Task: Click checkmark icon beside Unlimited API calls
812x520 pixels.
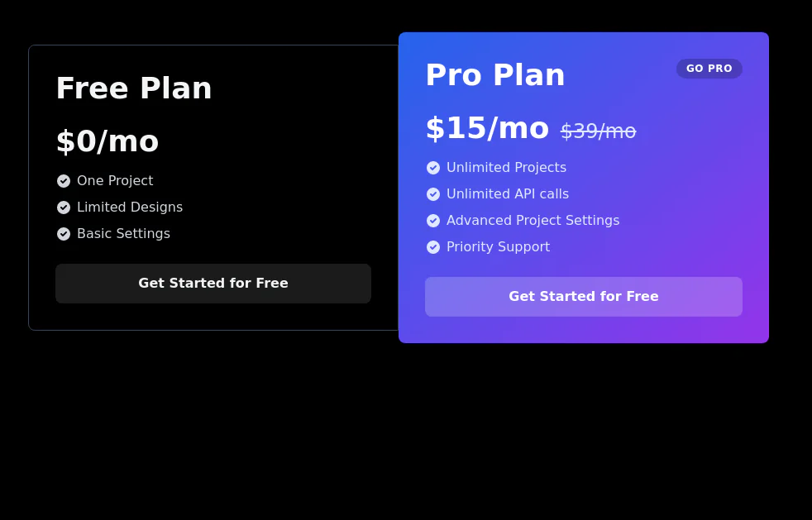Action: (433, 194)
